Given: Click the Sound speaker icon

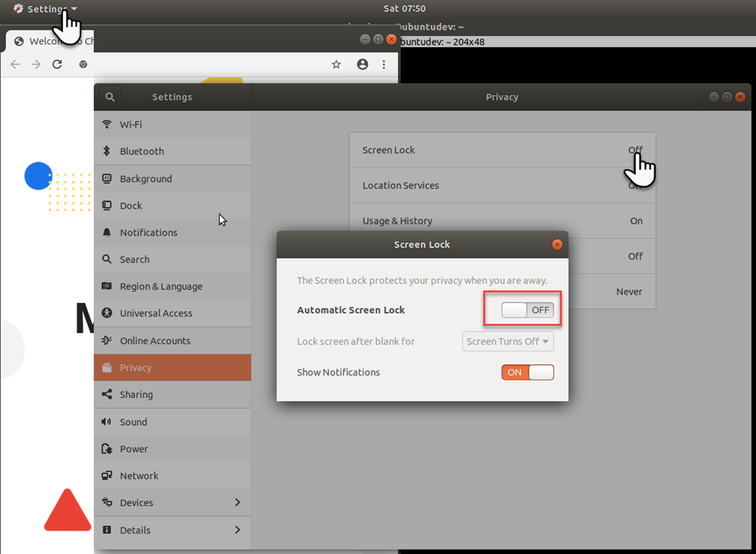Looking at the screenshot, I should [106, 422].
